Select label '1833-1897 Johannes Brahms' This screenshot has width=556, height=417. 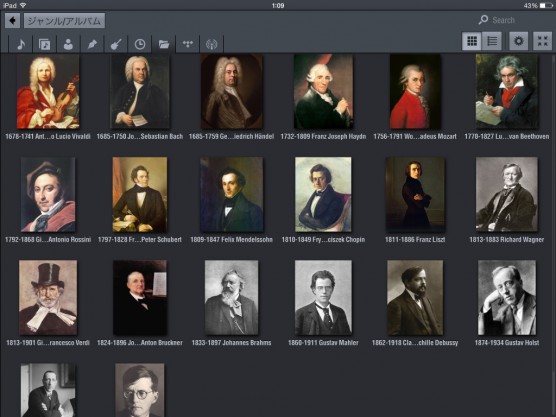coord(232,343)
